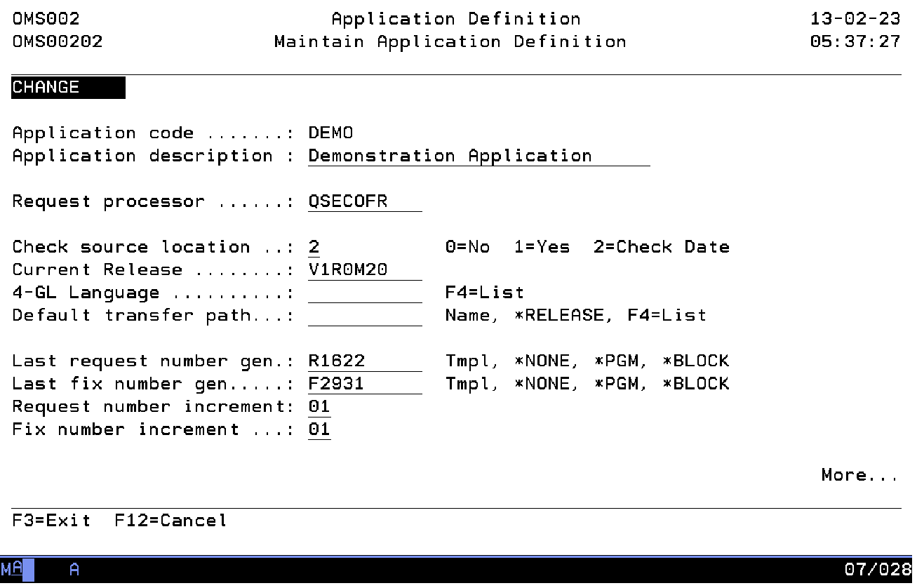
Task: Click the Application description input field
Action: [478, 156]
